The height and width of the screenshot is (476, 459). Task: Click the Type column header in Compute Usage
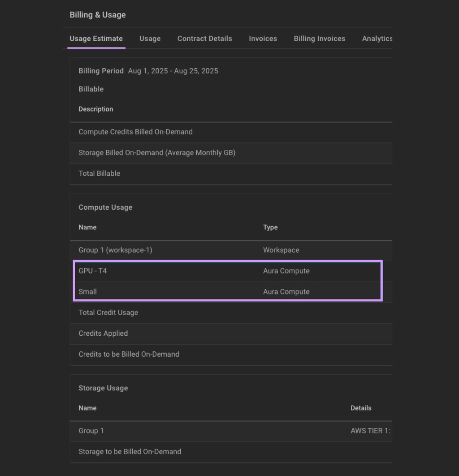[x=270, y=227]
